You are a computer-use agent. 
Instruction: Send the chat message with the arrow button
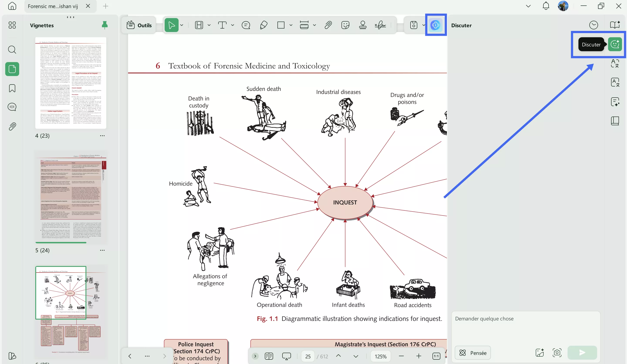pos(582,352)
